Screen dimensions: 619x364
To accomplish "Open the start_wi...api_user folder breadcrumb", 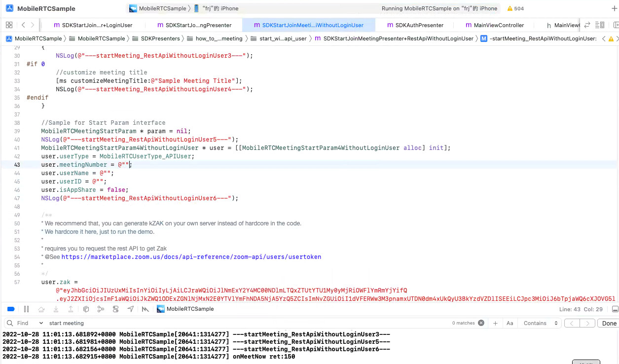I will tap(279, 38).
